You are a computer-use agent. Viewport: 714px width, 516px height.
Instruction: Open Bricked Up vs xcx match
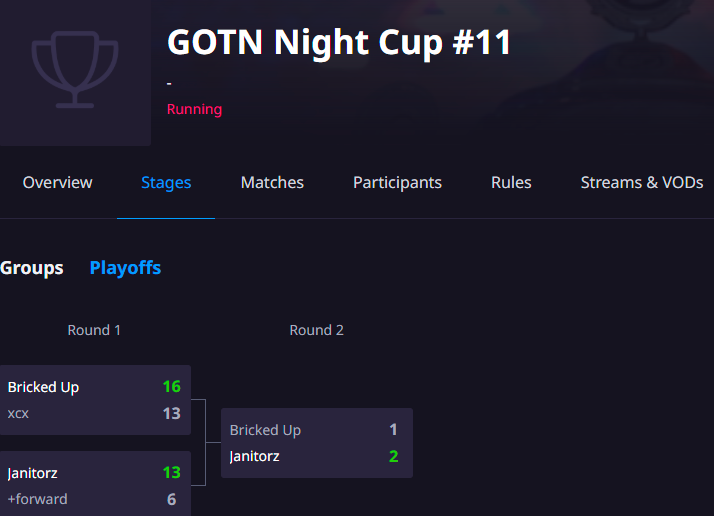[95, 400]
